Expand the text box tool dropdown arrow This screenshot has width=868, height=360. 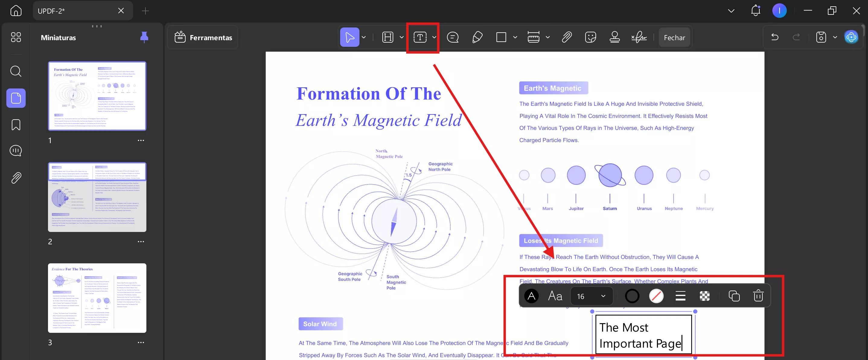[x=434, y=37]
